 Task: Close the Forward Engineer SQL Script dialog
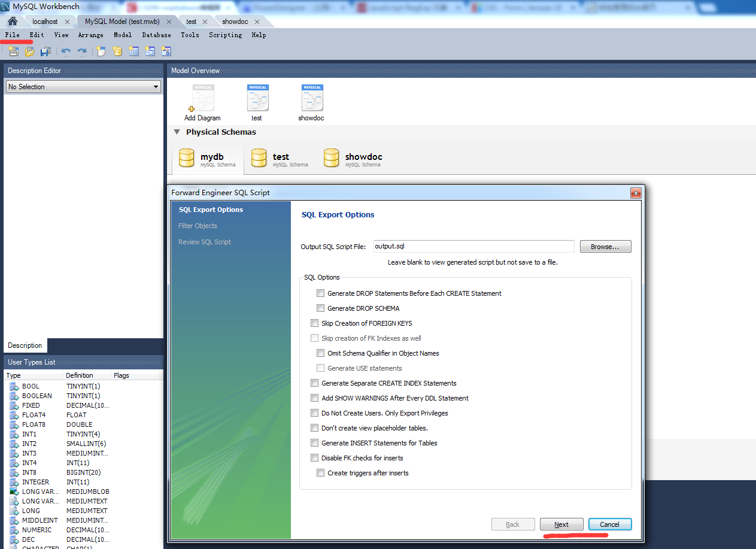636,193
